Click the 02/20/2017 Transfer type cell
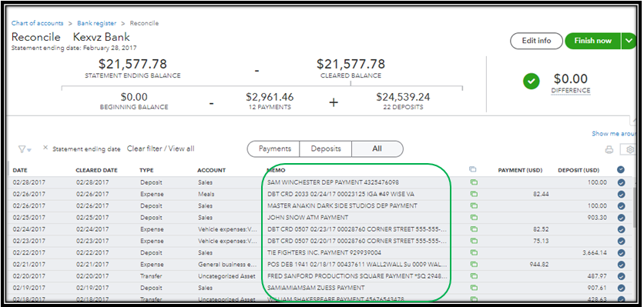 pyautogui.click(x=151, y=276)
